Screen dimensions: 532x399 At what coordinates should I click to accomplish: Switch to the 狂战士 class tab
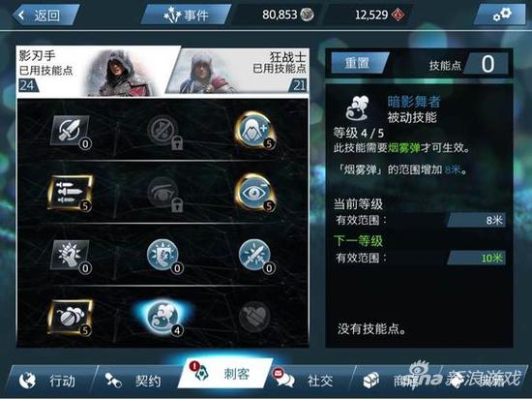pos(238,71)
